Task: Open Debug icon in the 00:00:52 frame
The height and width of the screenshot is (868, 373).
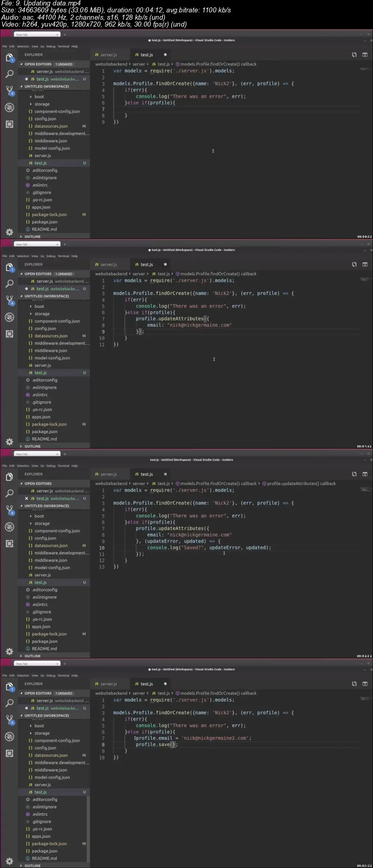Action: point(10,107)
